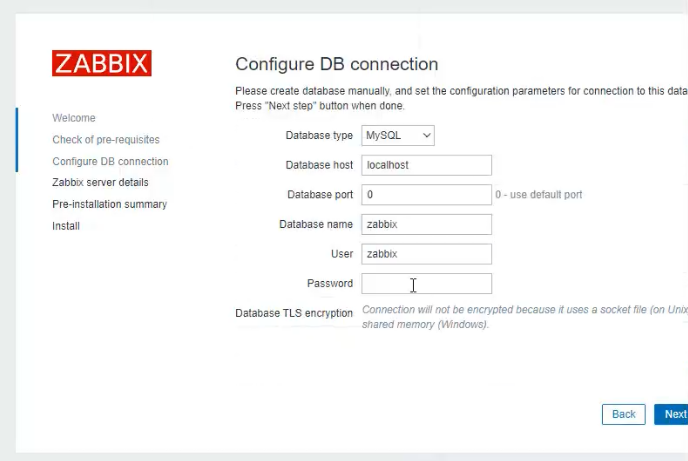688x461 pixels.
Task: Click the "Database type" field label
Action: coord(319,135)
